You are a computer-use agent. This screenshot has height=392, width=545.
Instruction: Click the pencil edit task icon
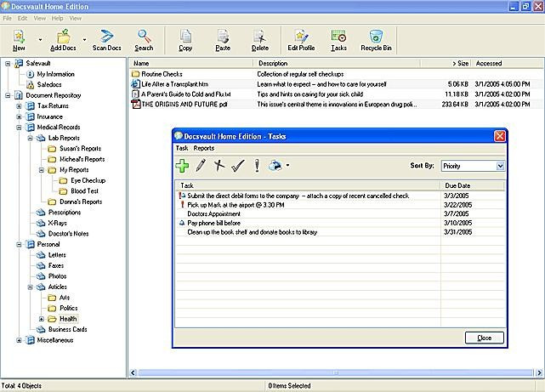201,166
